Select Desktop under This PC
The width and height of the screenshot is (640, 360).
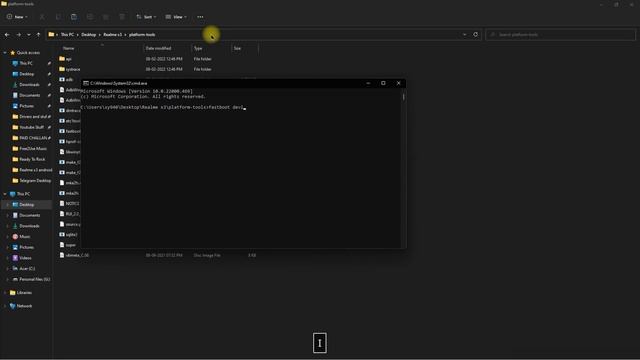coord(27,204)
